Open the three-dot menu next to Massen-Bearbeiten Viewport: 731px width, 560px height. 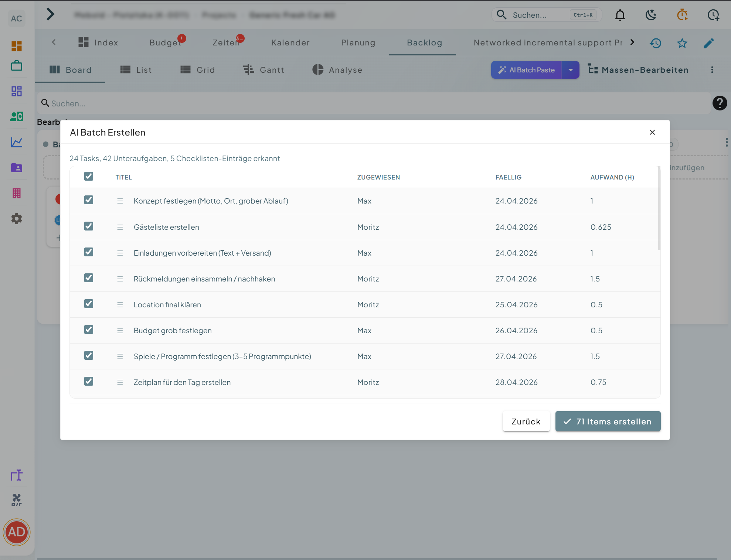712,70
